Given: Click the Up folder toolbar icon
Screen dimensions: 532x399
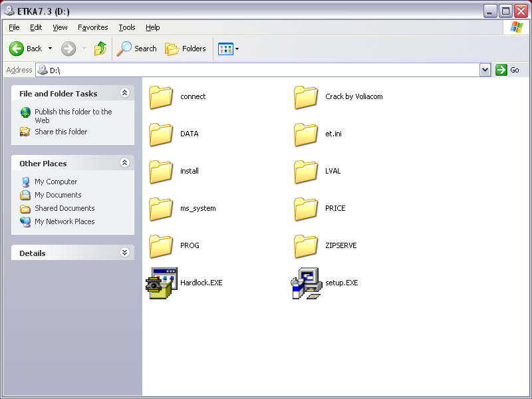Looking at the screenshot, I should [x=100, y=49].
